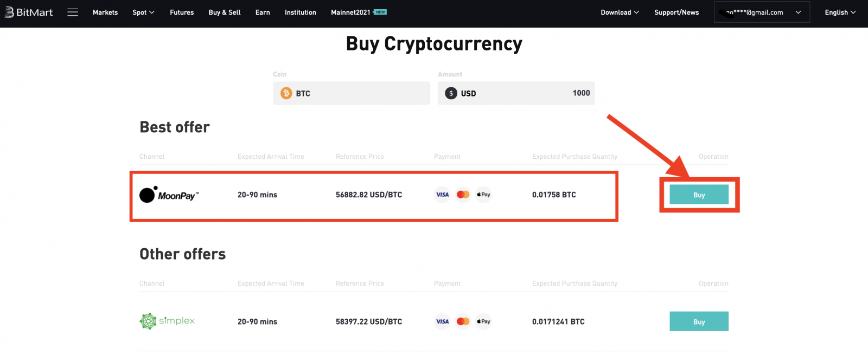Expand the account email dropdown
The image size is (868, 355).
coord(762,12)
